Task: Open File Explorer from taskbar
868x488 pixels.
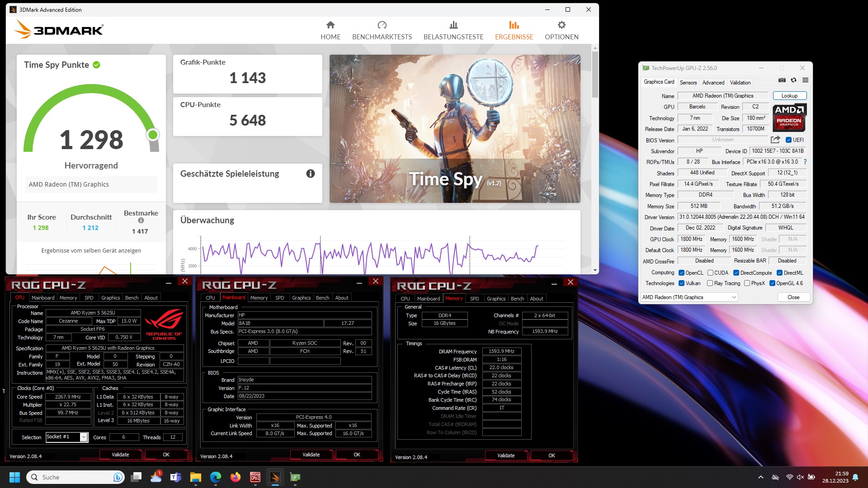Action: [x=195, y=477]
